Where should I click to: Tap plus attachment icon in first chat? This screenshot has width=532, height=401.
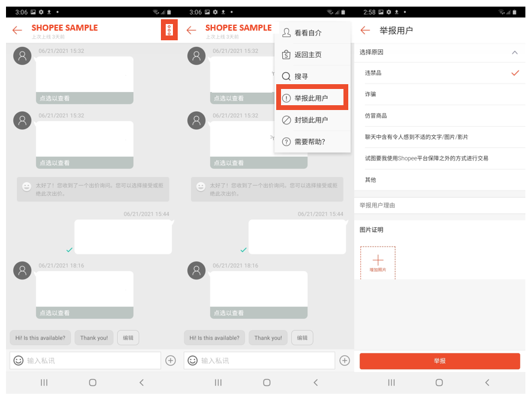tap(171, 360)
